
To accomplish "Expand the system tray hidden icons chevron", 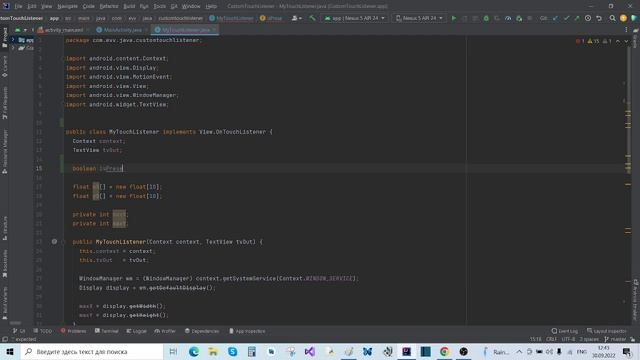I will click(x=519, y=351).
